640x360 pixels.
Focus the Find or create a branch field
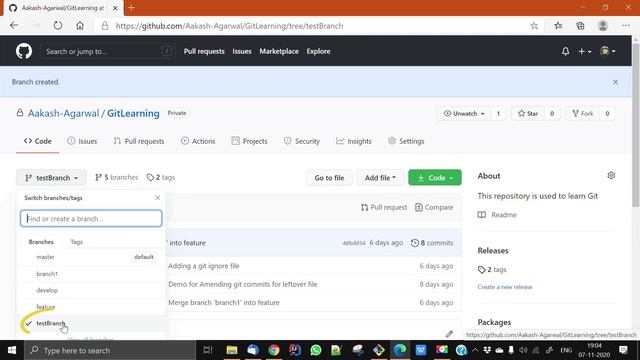coord(91,218)
